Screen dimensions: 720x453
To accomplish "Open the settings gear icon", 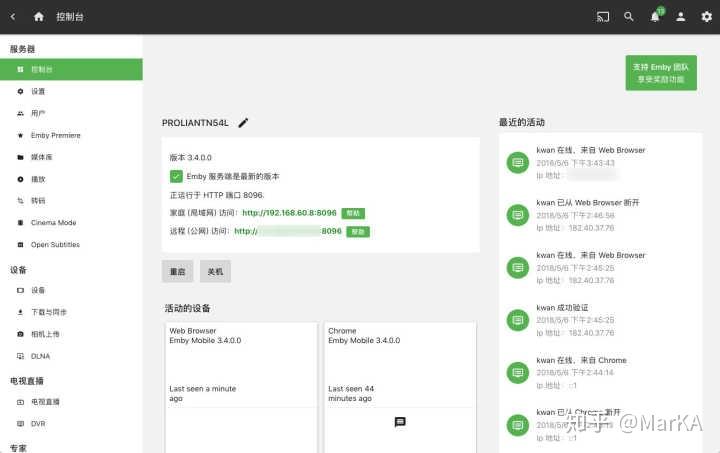I will [706, 17].
